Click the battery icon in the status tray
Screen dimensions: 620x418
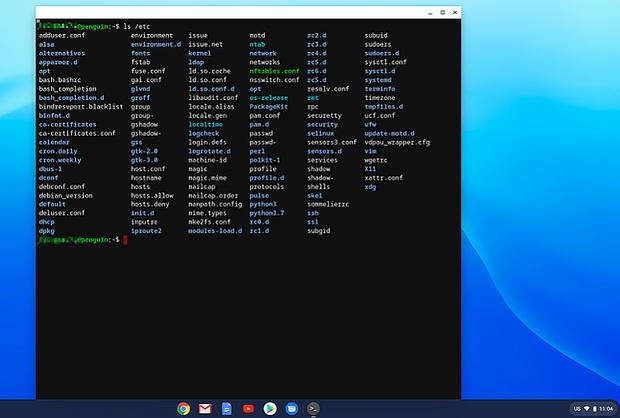pos(595,409)
